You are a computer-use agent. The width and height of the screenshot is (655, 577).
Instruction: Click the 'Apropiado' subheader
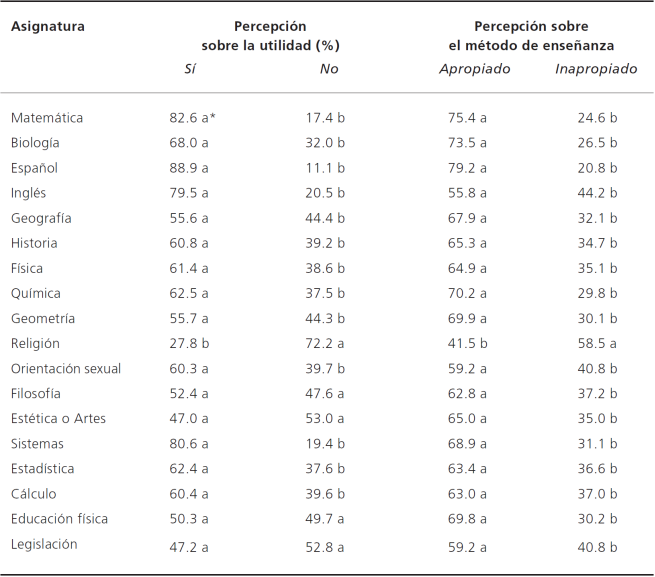coord(475,68)
